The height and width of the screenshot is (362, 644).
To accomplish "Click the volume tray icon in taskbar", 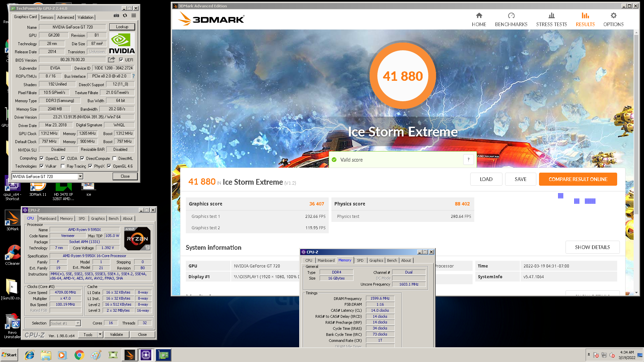I will click(612, 355).
